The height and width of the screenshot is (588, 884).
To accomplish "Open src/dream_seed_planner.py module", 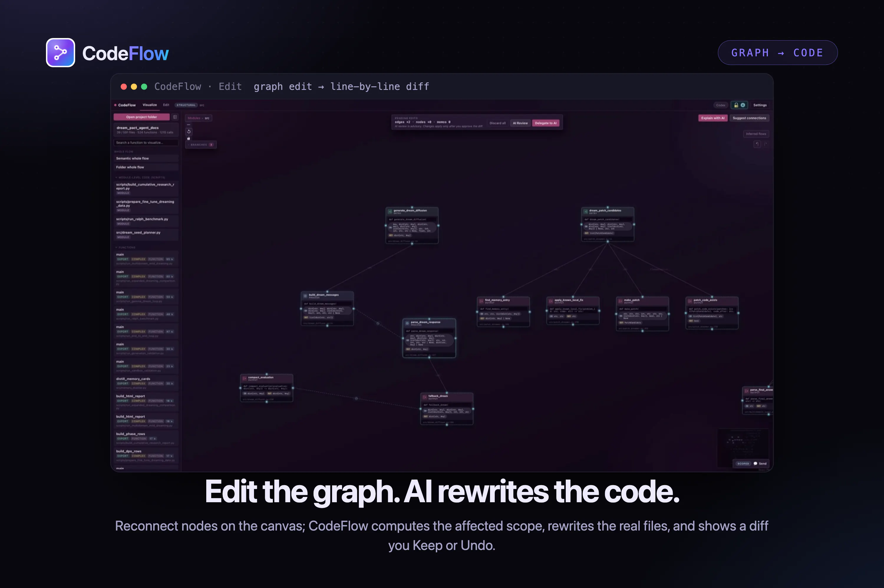I will tap(146, 234).
